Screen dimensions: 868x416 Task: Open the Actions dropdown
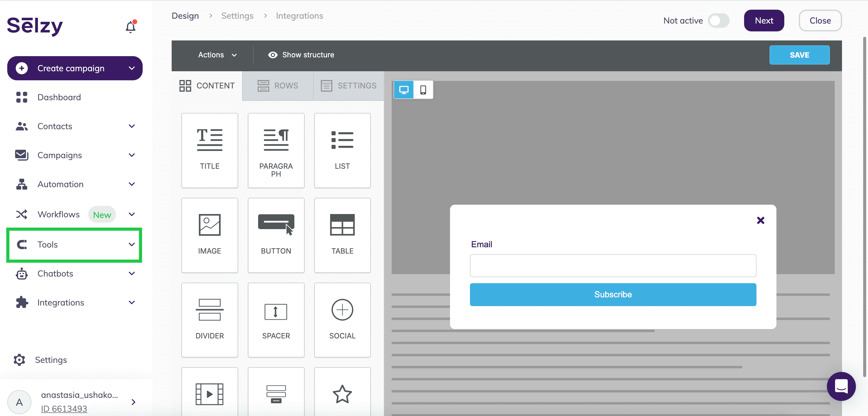point(217,55)
